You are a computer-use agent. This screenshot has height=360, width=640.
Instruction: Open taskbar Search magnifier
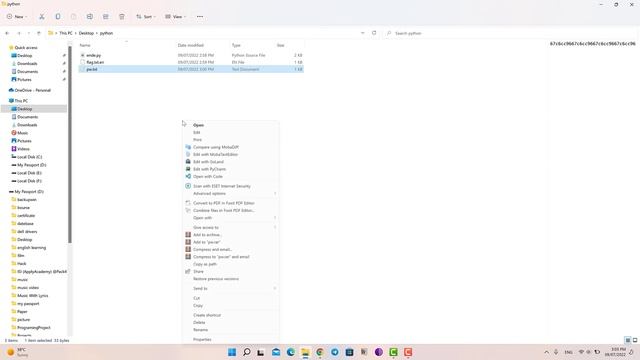click(247, 352)
